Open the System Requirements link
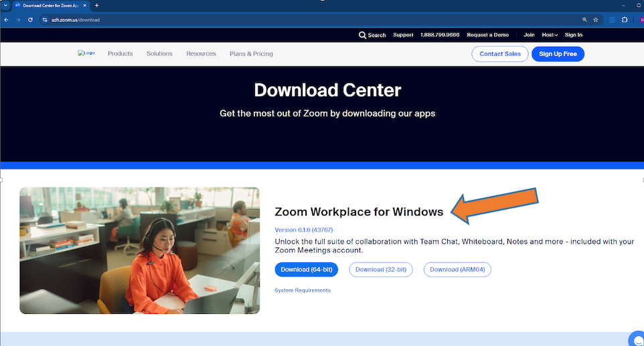 (x=303, y=290)
